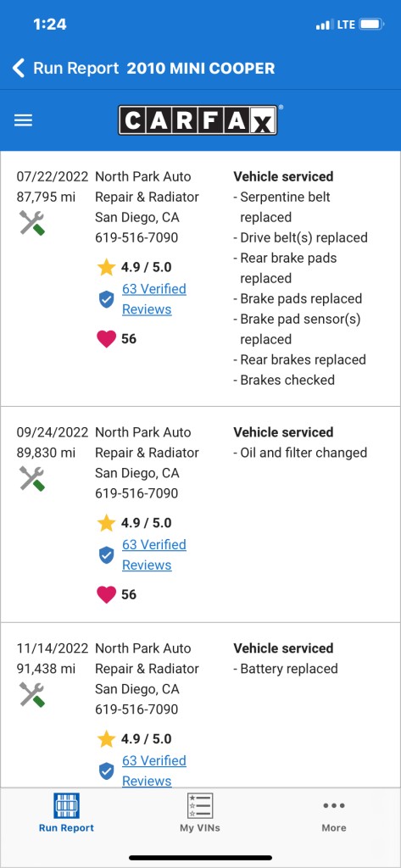Open 63 Verified Reviews in 11/14/2022 record
This screenshot has width=401, height=868.
click(154, 771)
